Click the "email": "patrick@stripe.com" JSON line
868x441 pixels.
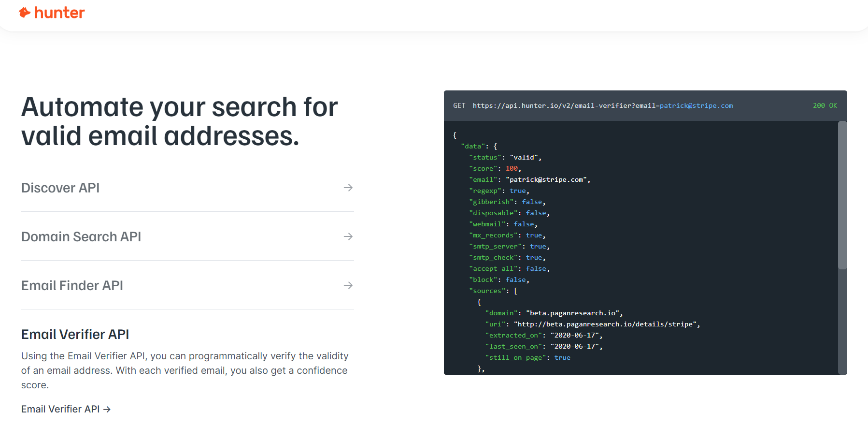529,179
